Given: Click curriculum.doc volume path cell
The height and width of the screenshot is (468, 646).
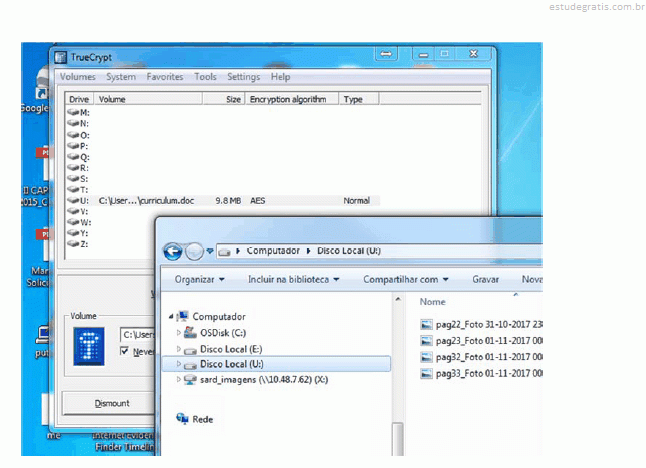Looking at the screenshot, I should 146,201.
